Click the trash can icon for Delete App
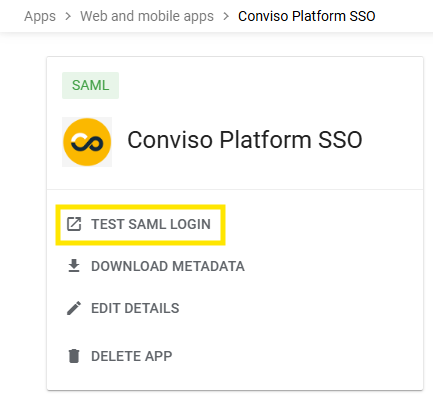The width and height of the screenshot is (433, 400). tap(74, 356)
